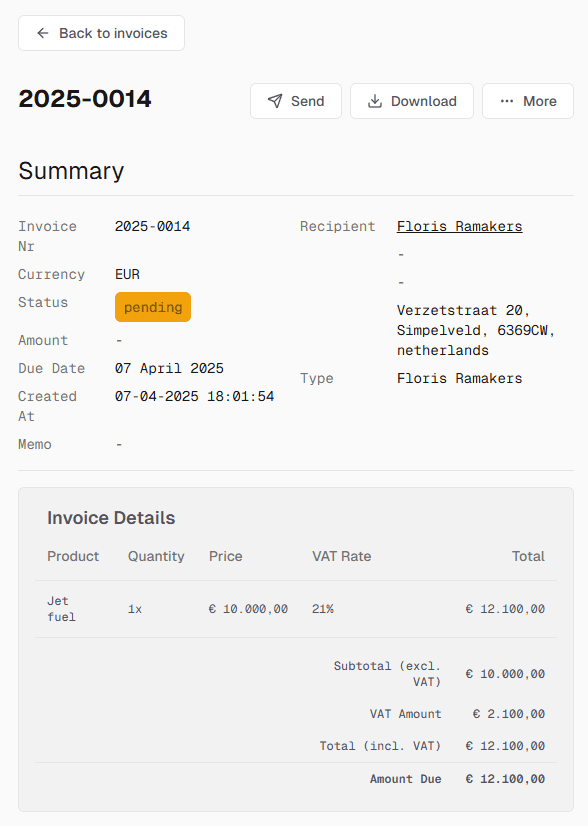This screenshot has height=826, width=588.
Task: Click the back arrow icon
Action: pyautogui.click(x=43, y=33)
